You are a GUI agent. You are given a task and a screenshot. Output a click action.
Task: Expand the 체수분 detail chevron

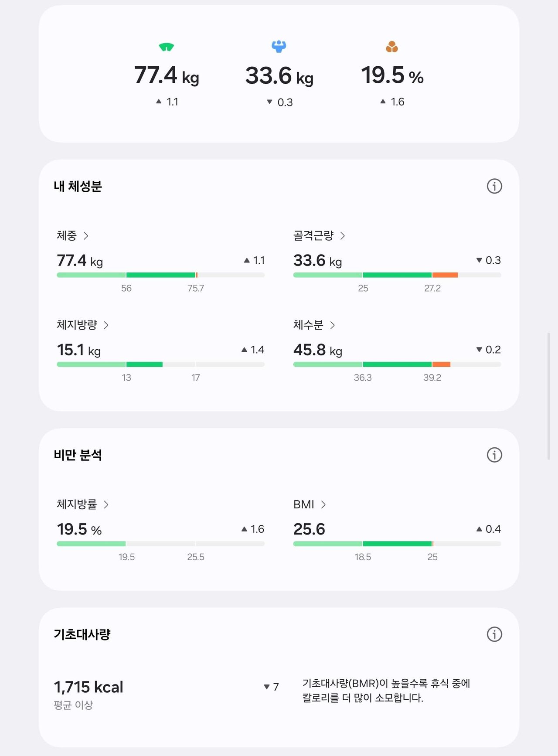(x=333, y=325)
